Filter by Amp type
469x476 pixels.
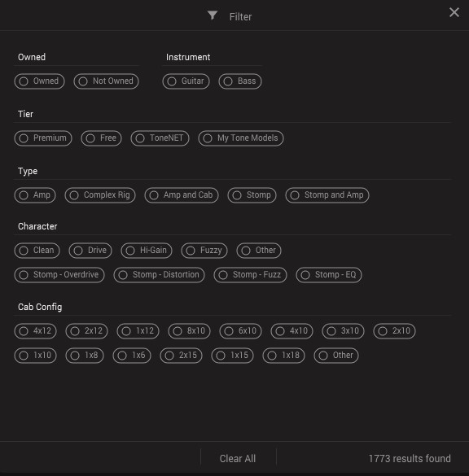35,195
